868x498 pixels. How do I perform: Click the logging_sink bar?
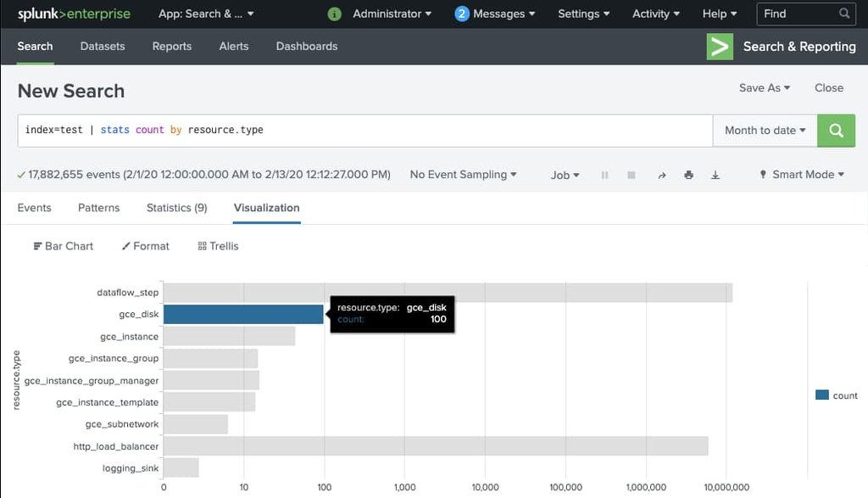coord(181,468)
